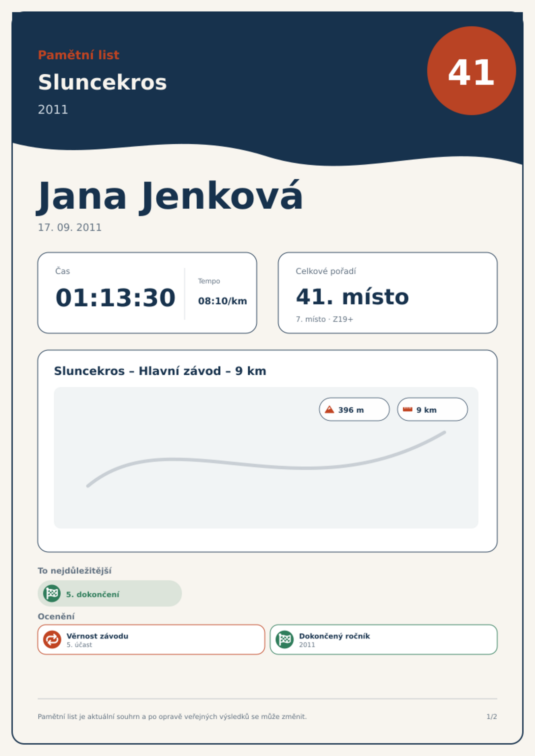Click the finish time 01:13:30
Viewport: 535px width, 756px height.
[115, 298]
